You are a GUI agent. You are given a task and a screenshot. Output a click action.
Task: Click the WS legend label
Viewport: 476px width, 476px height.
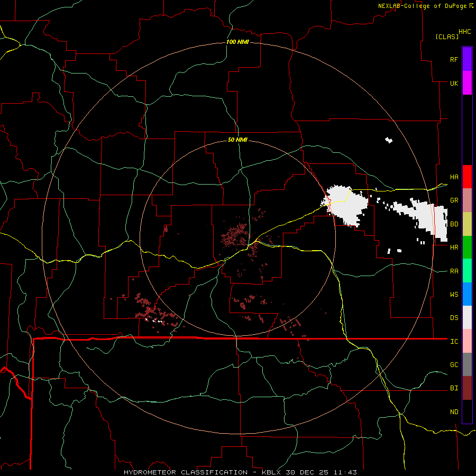(454, 295)
